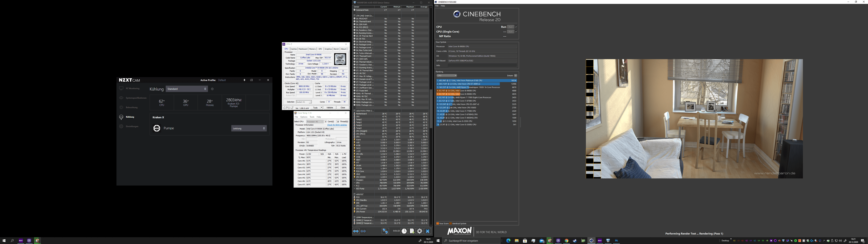Open Steam from the taskbar
Screen dimensions: 868x244
(x=575, y=241)
